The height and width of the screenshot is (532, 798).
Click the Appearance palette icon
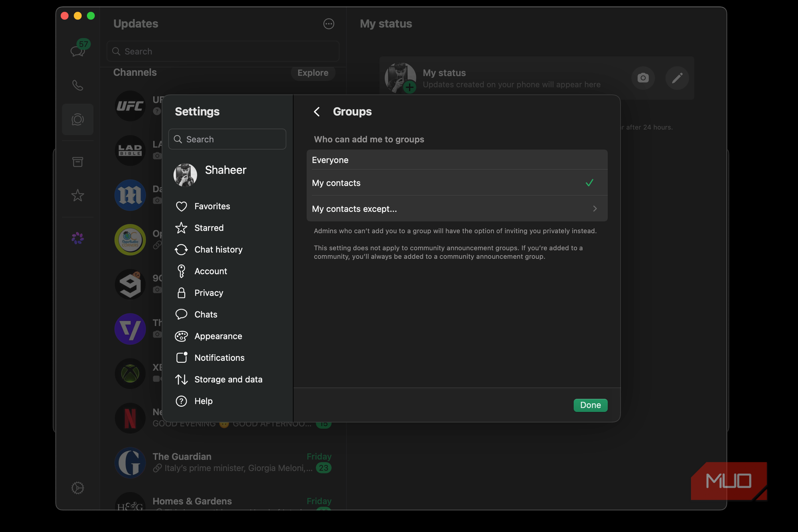click(x=181, y=336)
